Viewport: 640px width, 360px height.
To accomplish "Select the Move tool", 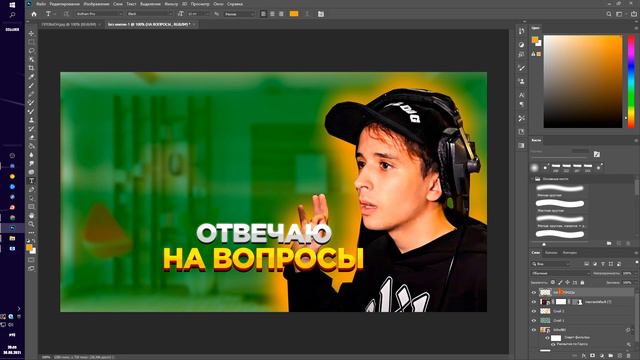I will pyautogui.click(x=31, y=33).
